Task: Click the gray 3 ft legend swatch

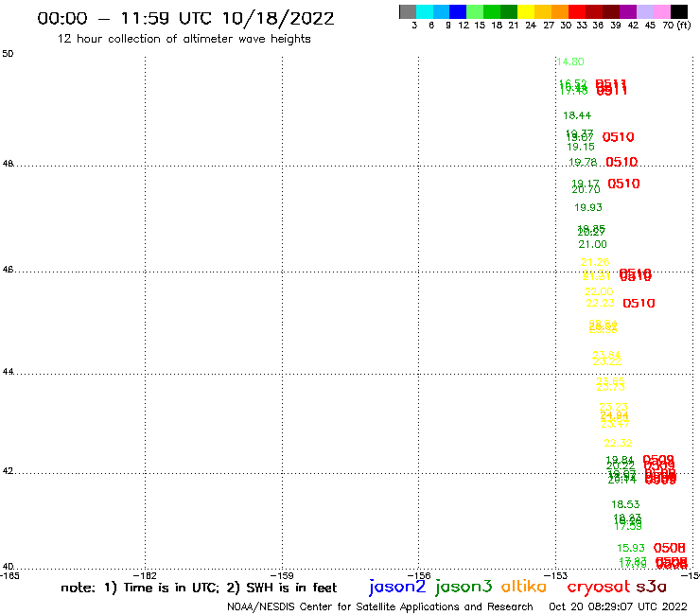Action: coord(408,11)
